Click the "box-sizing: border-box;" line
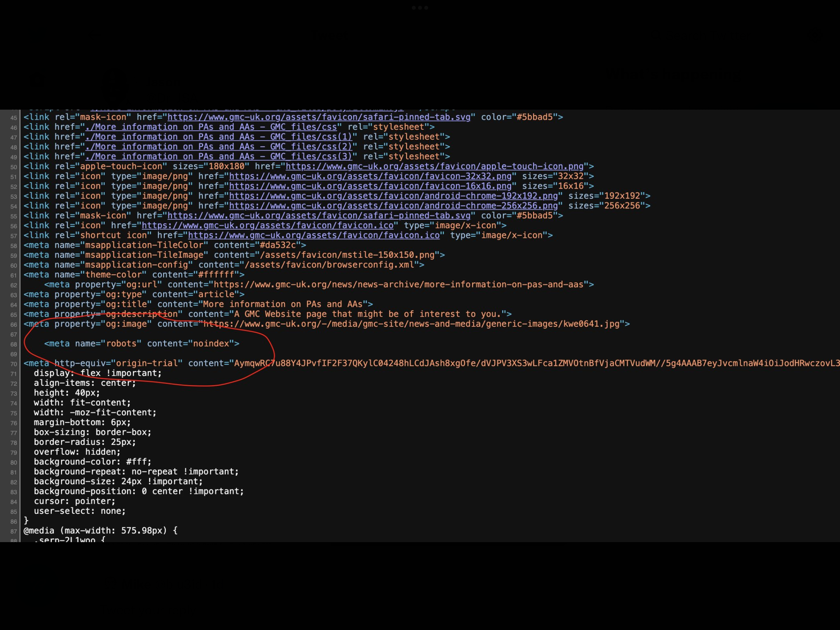 click(x=93, y=432)
